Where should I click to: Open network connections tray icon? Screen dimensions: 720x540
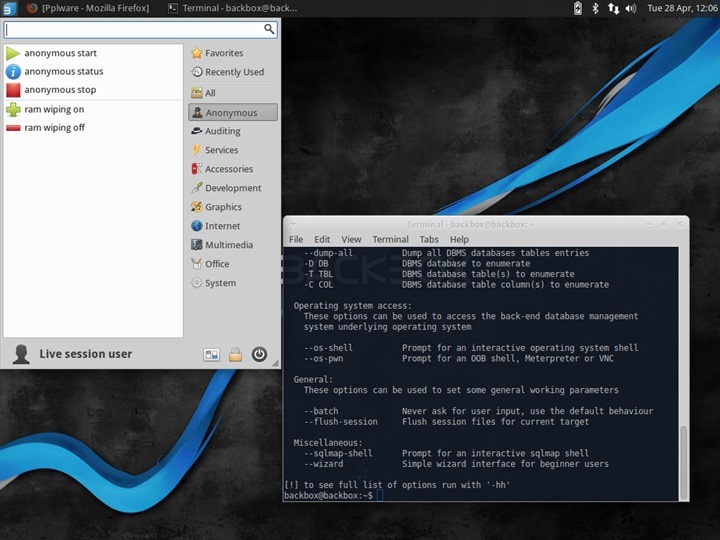pos(613,8)
